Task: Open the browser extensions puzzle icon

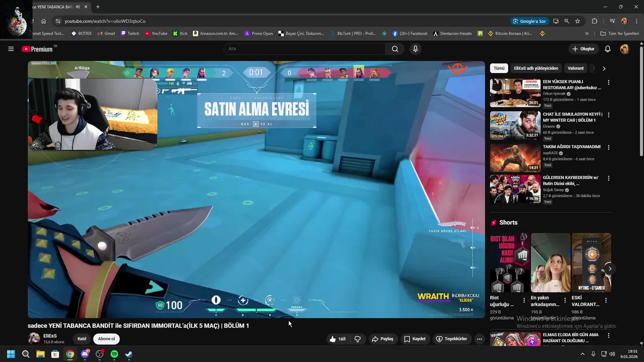Action: (594, 21)
